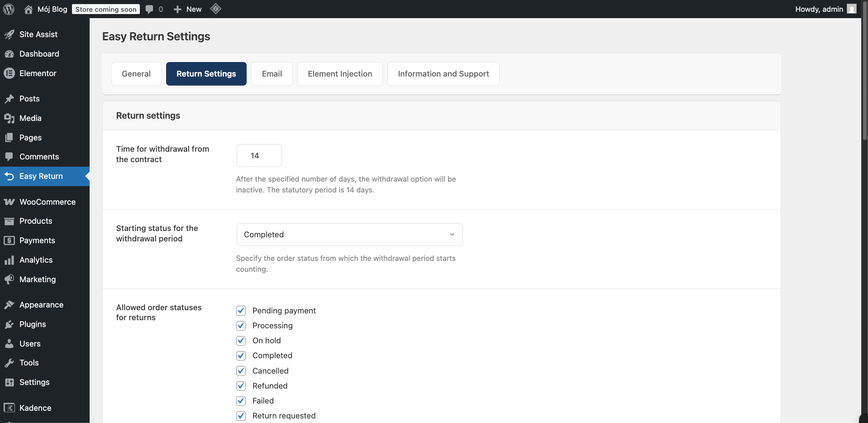Click the Plugins plug icon
This screenshot has width=868, height=423.
tap(9, 324)
